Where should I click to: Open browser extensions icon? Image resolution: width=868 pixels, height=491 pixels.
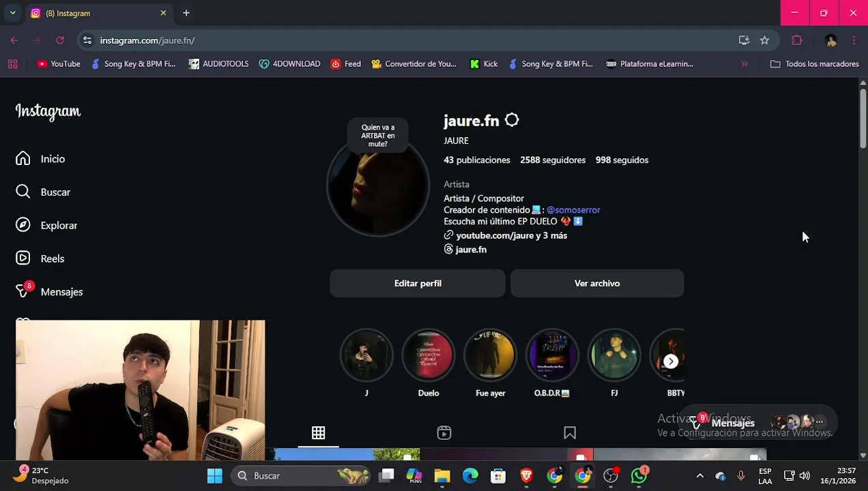point(796,40)
